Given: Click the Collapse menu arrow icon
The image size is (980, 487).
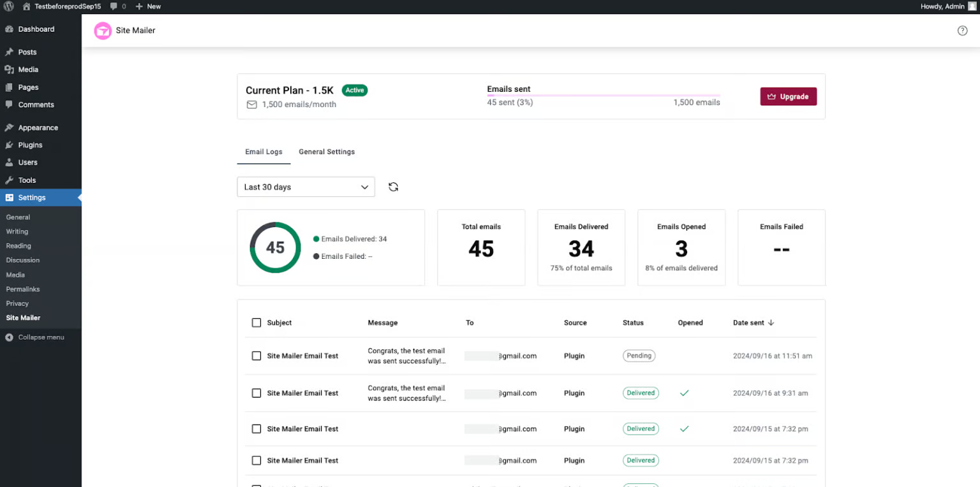Looking at the screenshot, I should point(9,337).
